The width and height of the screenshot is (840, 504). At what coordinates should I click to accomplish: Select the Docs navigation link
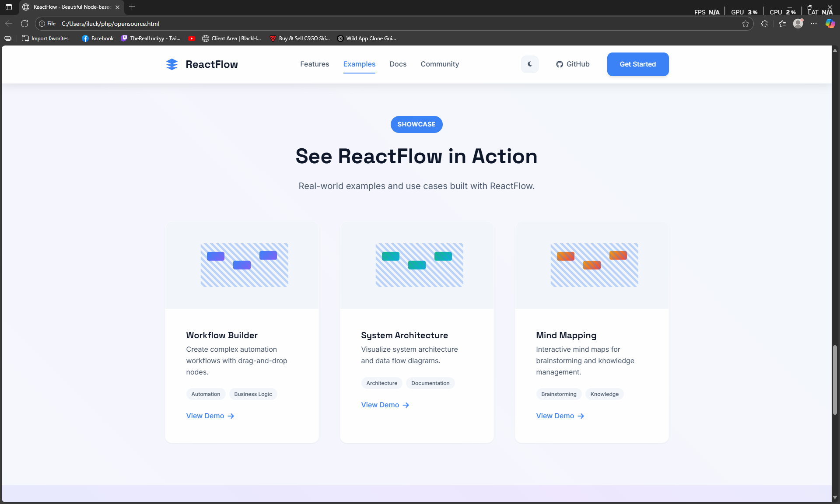tap(398, 64)
